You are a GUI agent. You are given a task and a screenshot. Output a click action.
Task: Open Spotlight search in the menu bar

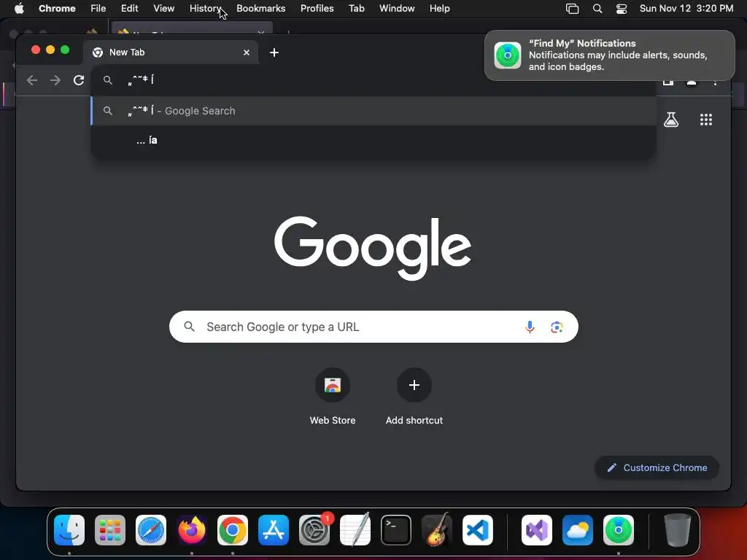[597, 9]
